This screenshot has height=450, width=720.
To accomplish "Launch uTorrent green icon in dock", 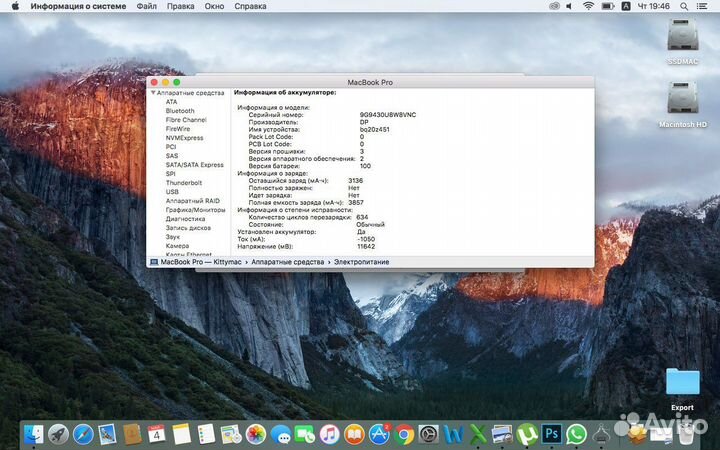I will pyautogui.click(x=527, y=434).
